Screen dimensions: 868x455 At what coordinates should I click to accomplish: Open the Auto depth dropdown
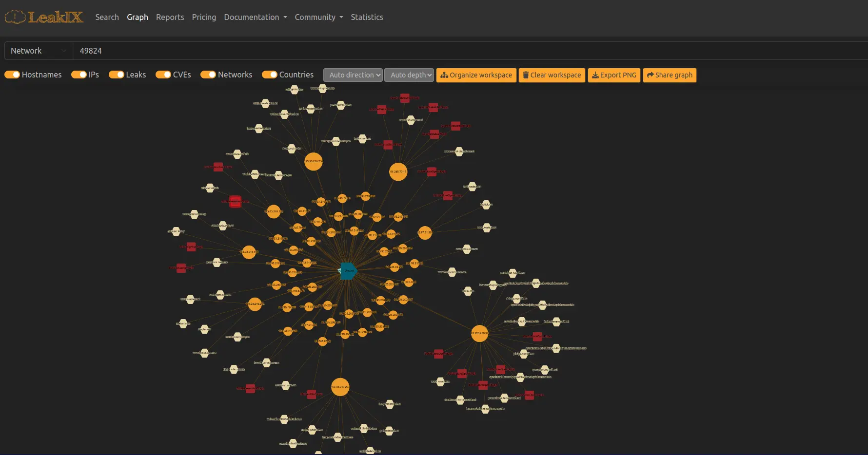coord(409,75)
